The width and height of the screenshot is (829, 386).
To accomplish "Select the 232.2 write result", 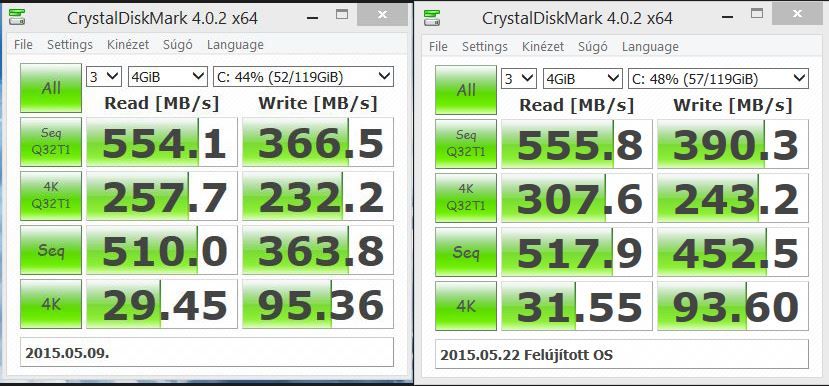I will (x=318, y=196).
